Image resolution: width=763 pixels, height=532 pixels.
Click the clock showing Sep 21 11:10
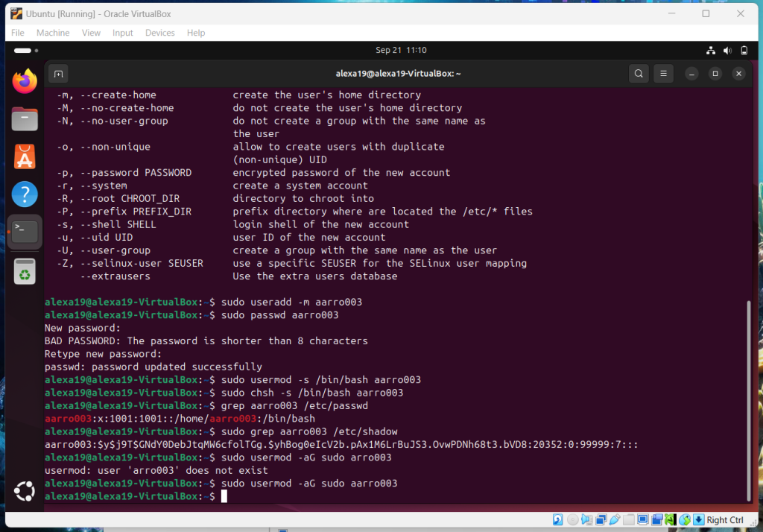[x=401, y=51]
